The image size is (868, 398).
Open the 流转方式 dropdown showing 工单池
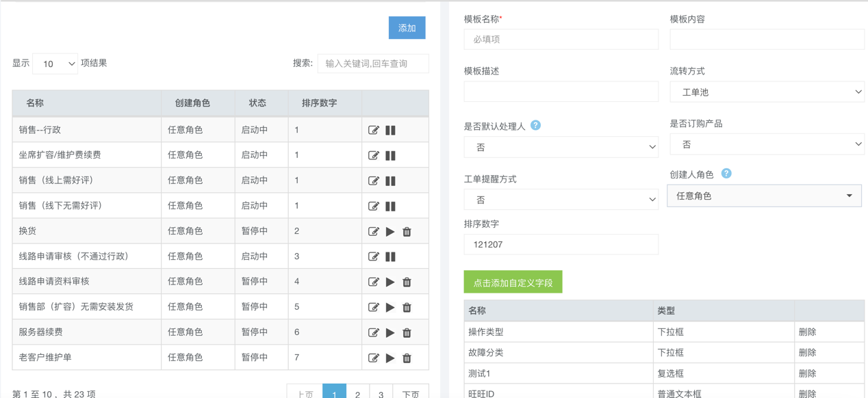click(x=767, y=92)
